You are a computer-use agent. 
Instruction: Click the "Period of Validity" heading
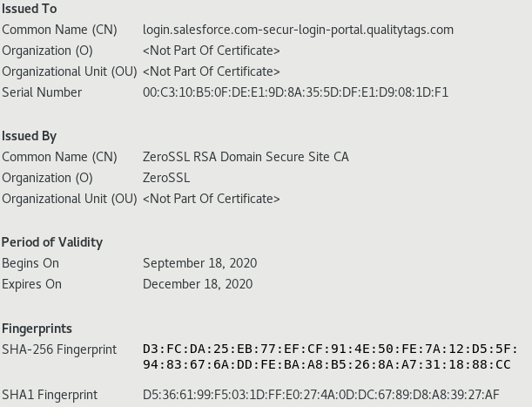coord(52,242)
